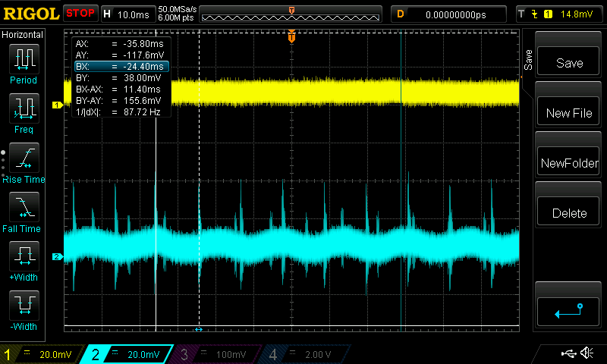607x364 pixels.
Task: Click the orange trigger position marker
Action: (291, 36)
